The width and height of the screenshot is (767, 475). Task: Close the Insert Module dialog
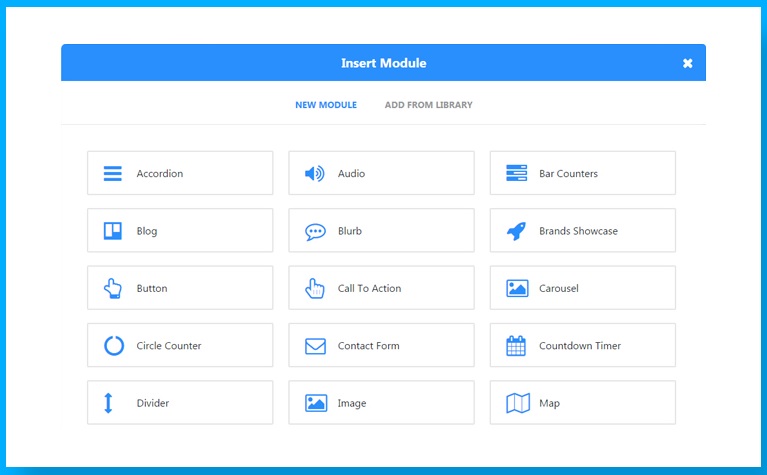687,63
